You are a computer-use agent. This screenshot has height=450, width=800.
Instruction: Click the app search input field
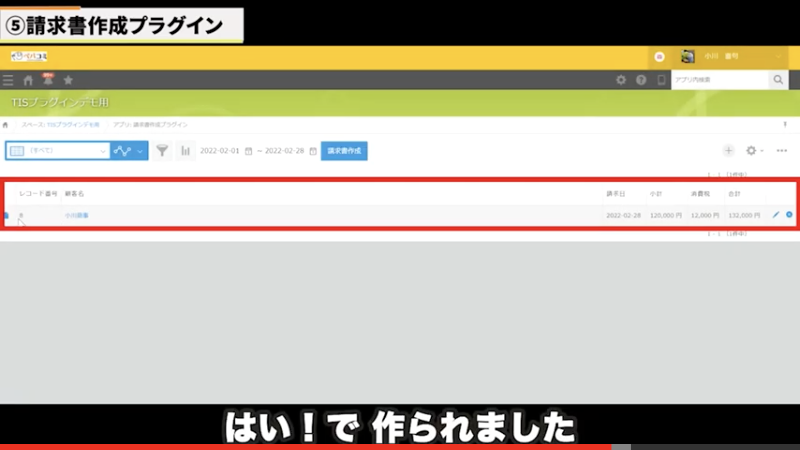tap(720, 80)
